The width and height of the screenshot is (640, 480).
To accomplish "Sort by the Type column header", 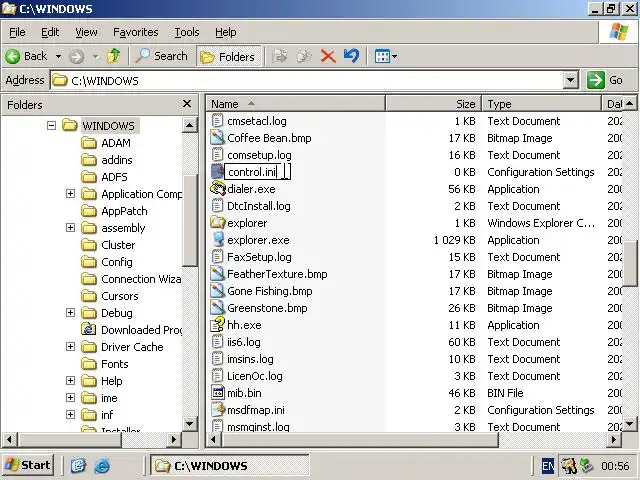I will point(542,104).
